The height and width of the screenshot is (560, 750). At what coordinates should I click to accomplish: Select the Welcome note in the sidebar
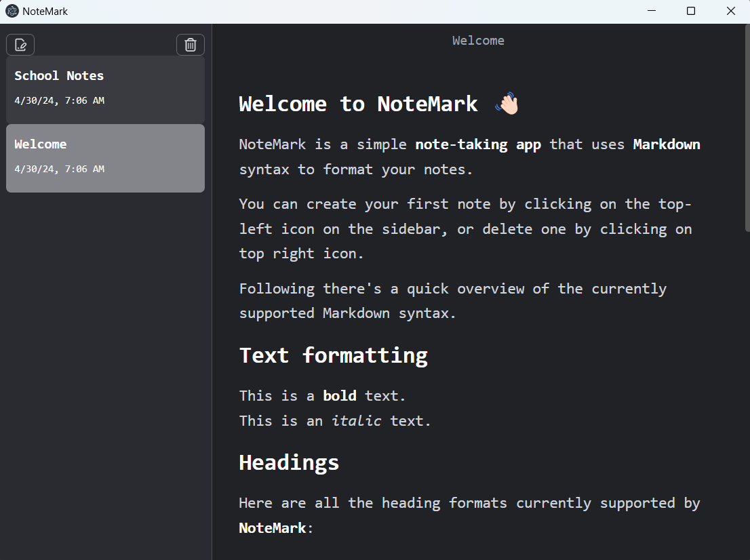coord(105,158)
